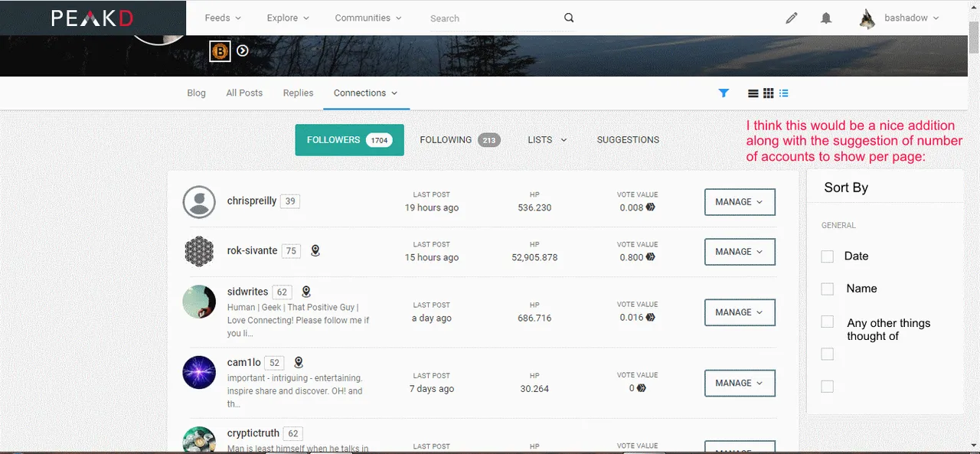This screenshot has width=980, height=454.
Task: Check the fourth unlabeled Sort By checkbox
Action: [827, 354]
